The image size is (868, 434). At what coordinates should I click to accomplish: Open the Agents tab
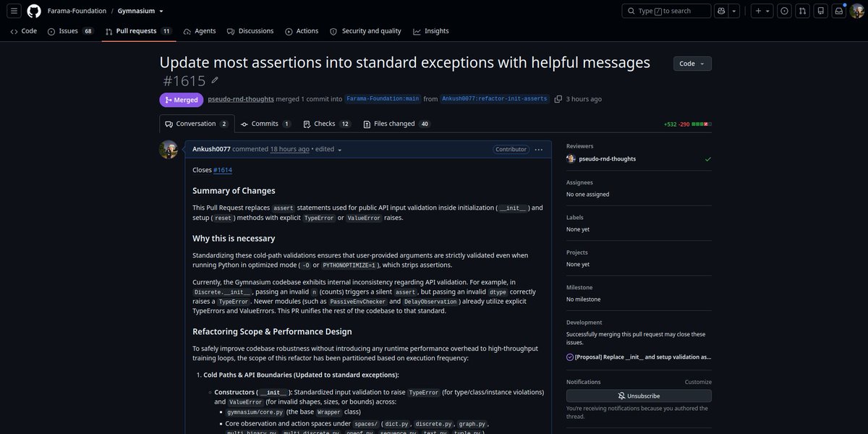[x=200, y=31]
